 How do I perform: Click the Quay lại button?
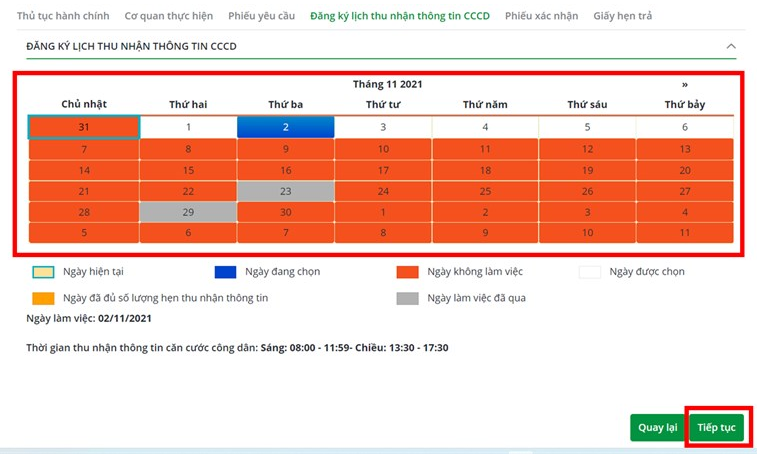pos(657,427)
